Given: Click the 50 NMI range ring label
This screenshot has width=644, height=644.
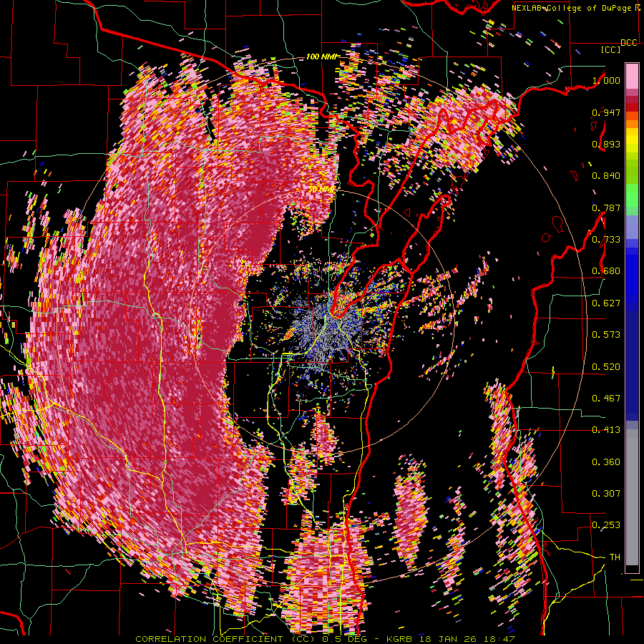Looking at the screenshot, I should click(321, 190).
